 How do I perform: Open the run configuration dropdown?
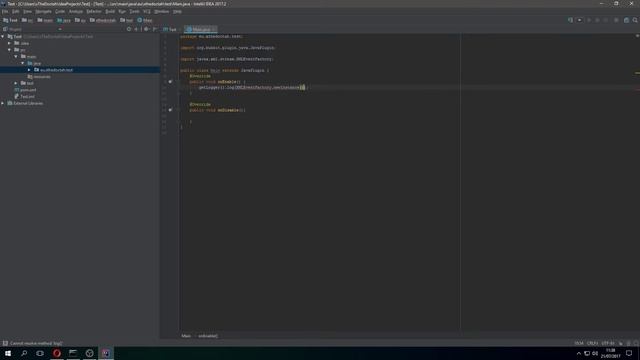tap(580, 20)
